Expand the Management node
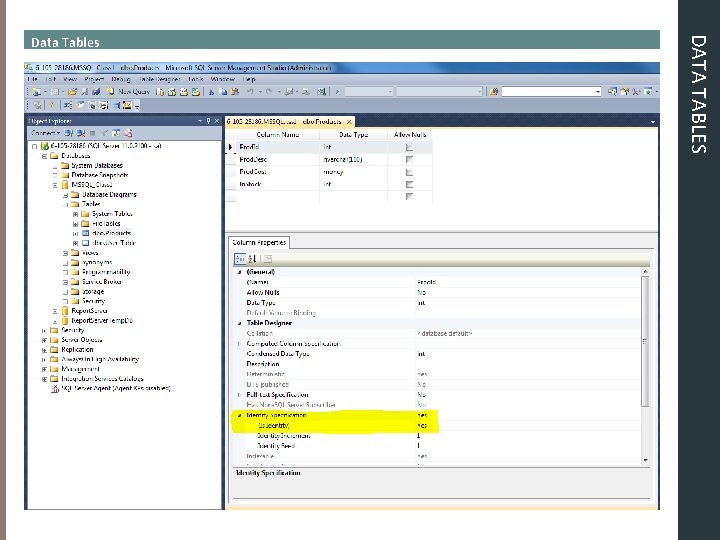The width and height of the screenshot is (720, 540). 45,369
